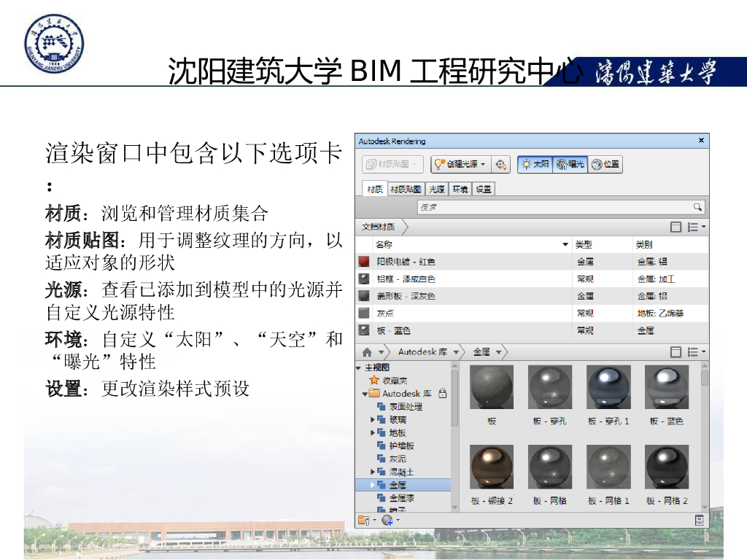This screenshot has width=747, height=560.
Task: Click the tree panel vertical scrollbar
Action: coord(454,437)
